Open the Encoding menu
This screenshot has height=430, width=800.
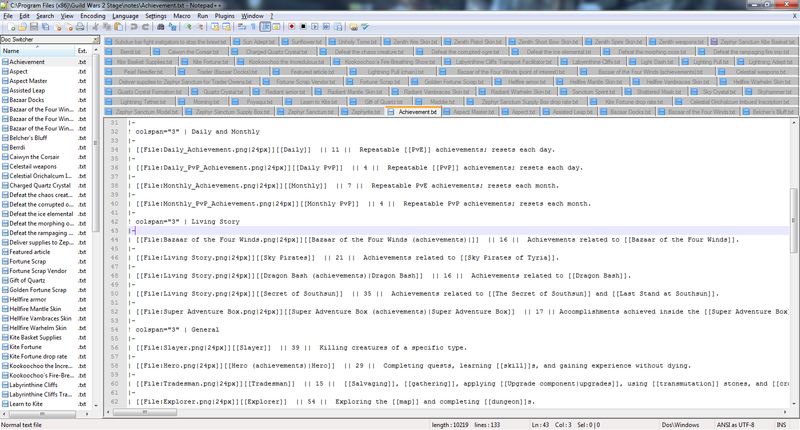click(93, 16)
